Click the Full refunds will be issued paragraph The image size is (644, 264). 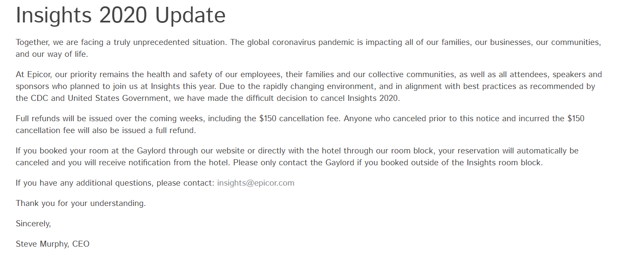(300, 125)
